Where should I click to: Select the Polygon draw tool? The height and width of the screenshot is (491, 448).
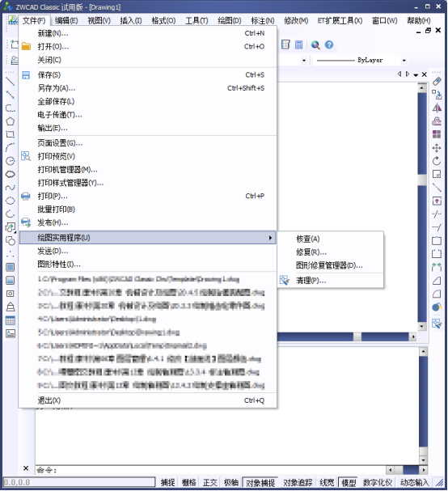[11, 121]
